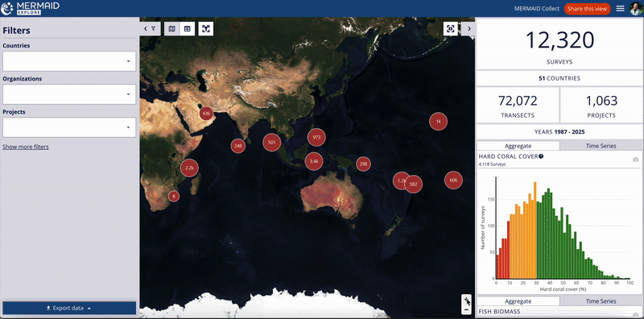Click the 8 survey cluster marker
Viewport: 644px width, 319px height.
174,197
